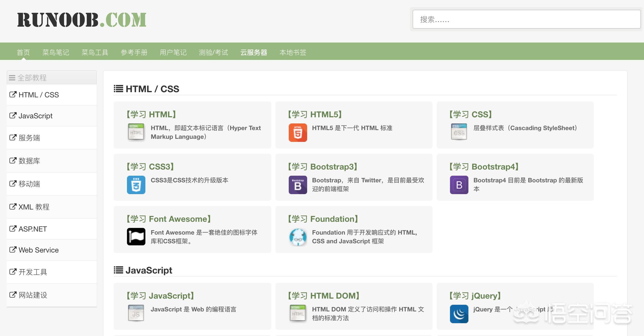Viewport: 644px width, 336px height.
Task: Click the HTML tutorial thumbnail icon
Action: pos(136,132)
